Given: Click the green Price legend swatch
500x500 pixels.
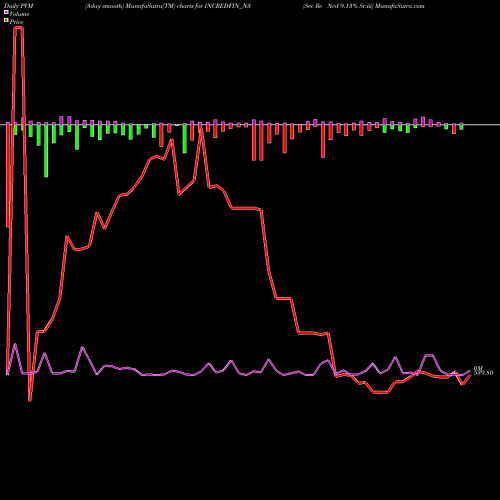Looking at the screenshot, I should pyautogui.click(x=6, y=21).
